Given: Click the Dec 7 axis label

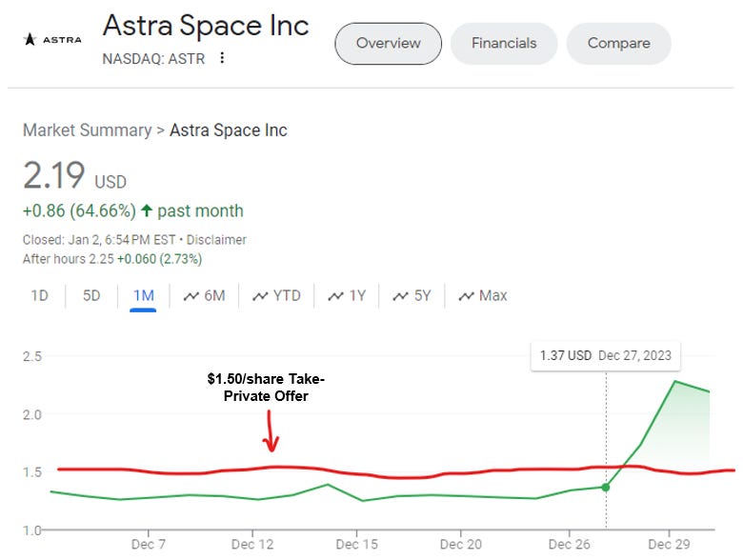Looking at the screenshot, I should tap(149, 544).
